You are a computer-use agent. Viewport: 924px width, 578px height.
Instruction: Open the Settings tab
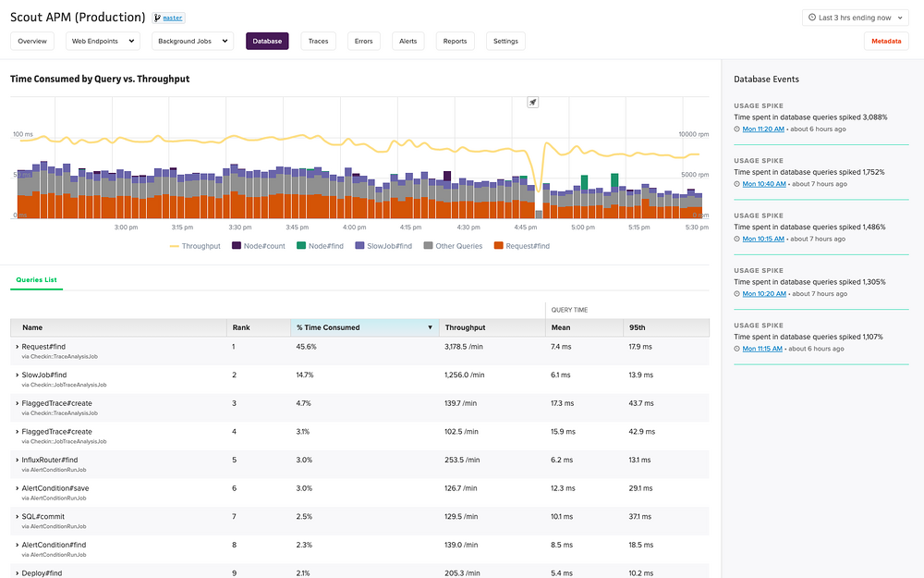point(505,42)
